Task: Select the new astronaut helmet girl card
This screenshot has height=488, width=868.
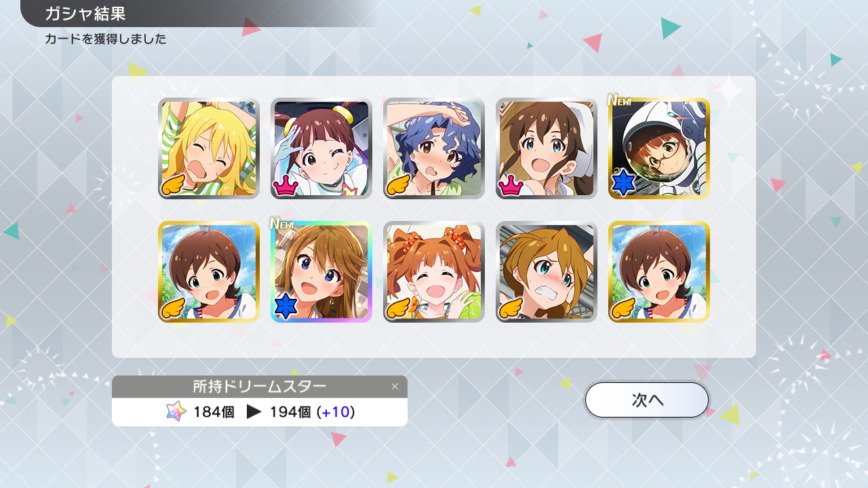Action: pos(659,148)
